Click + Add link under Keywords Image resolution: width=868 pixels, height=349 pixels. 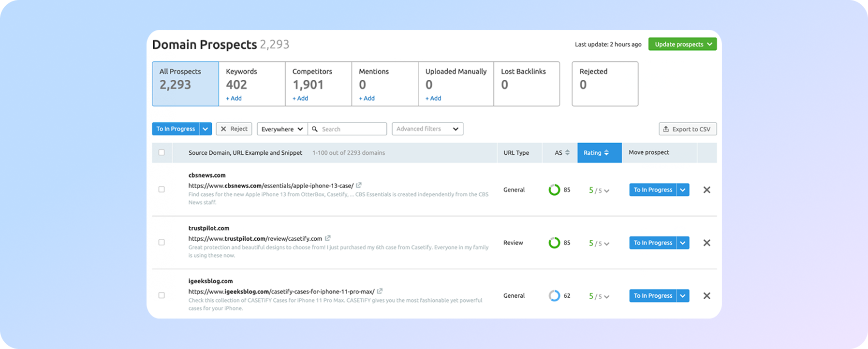coord(234,98)
